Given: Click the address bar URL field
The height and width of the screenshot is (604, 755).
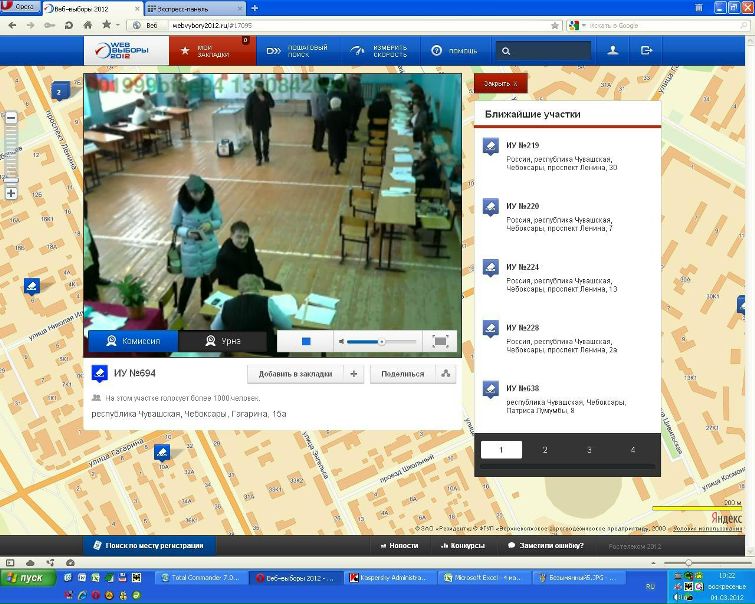Looking at the screenshot, I should click(359, 25).
